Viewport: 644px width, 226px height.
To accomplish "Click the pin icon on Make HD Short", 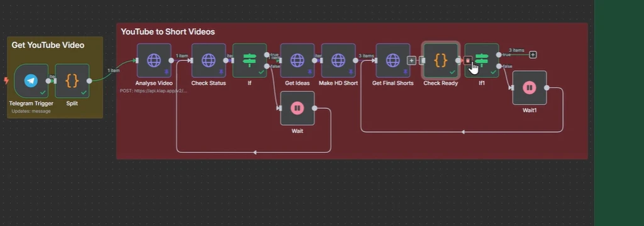I will (x=352, y=72).
